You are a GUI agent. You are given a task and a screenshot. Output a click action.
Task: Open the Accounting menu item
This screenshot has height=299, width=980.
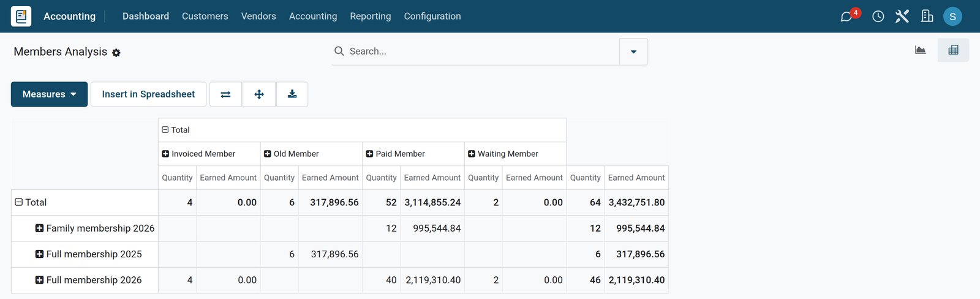[313, 17]
